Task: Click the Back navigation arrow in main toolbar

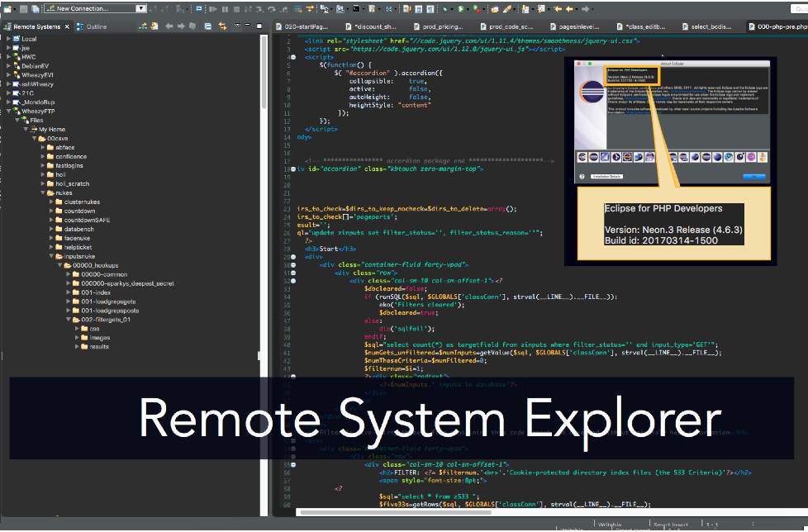Action: [569, 9]
